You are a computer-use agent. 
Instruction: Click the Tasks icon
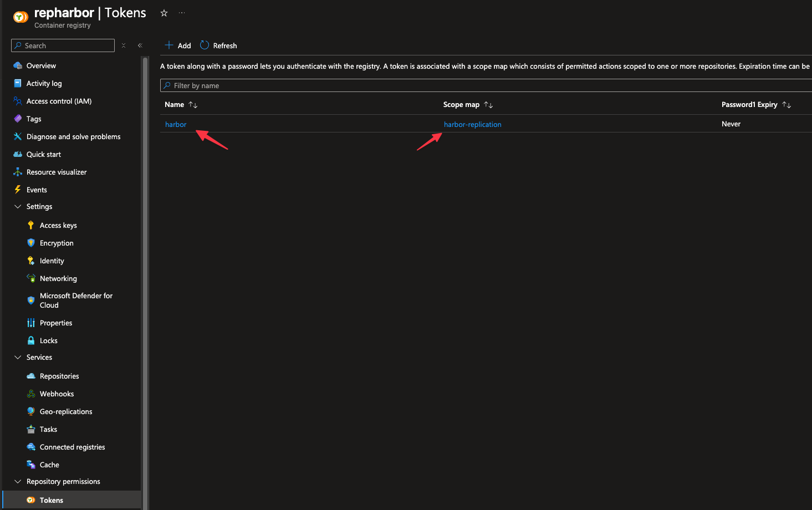[31, 429]
